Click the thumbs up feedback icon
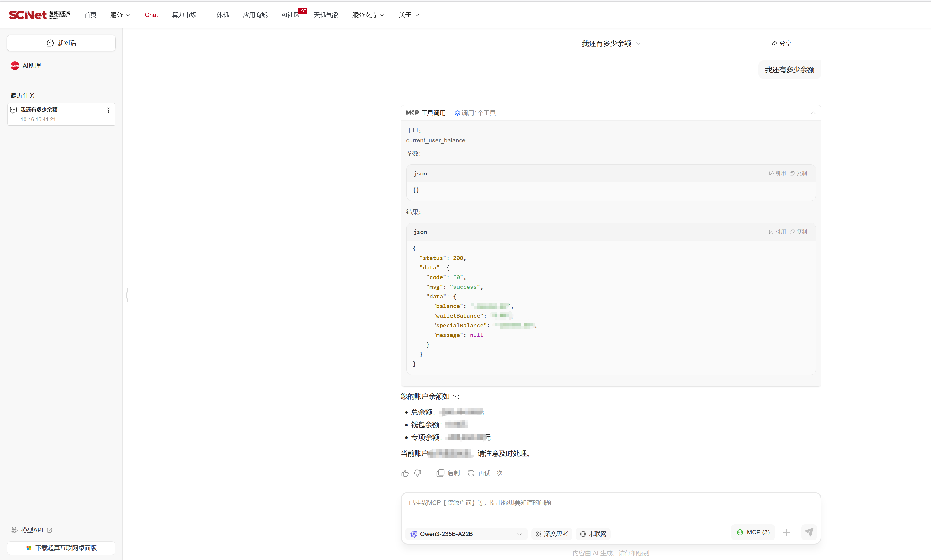Screen dimensions: 931x560 405,473
